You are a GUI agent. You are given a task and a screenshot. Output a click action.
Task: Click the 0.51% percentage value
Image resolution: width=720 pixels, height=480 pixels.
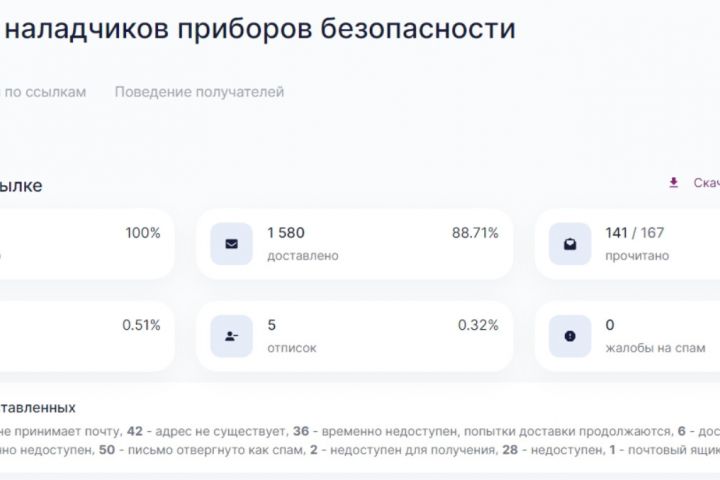click(141, 325)
